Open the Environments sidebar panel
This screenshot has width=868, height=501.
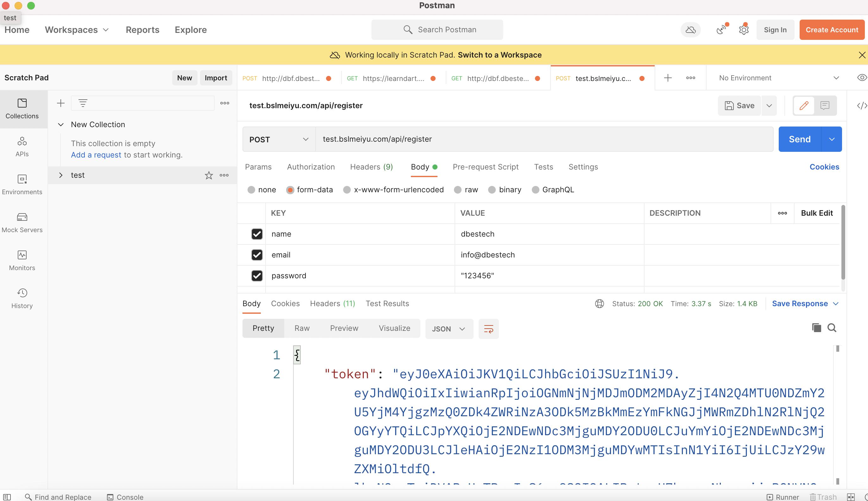[22, 184]
